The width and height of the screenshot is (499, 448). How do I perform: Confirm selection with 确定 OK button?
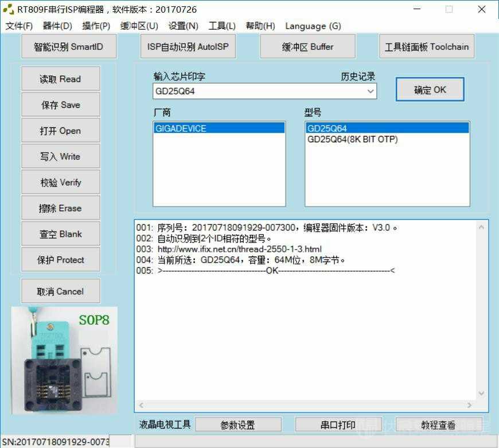tap(430, 89)
